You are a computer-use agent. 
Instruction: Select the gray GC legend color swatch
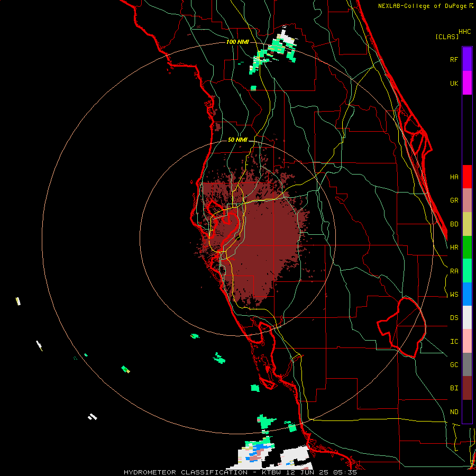467,364
